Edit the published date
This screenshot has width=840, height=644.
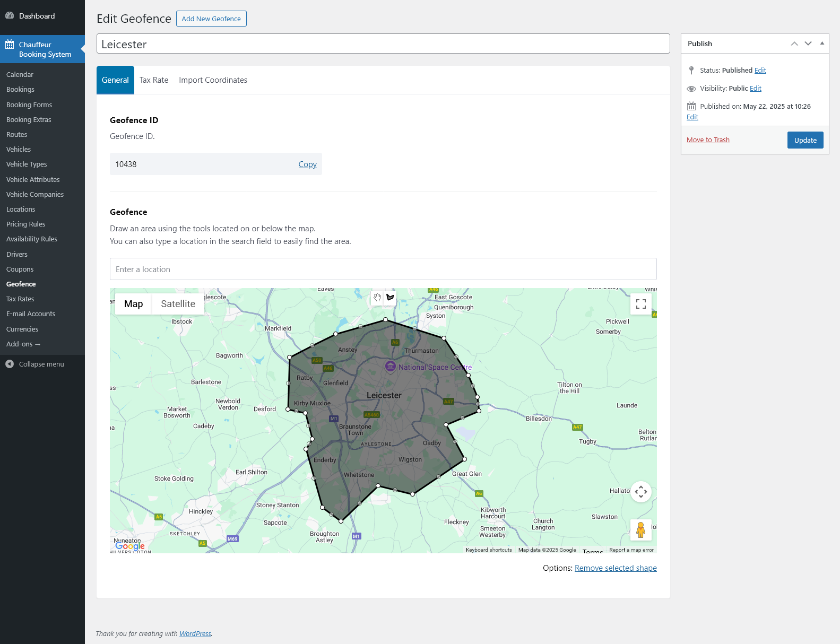[692, 117]
